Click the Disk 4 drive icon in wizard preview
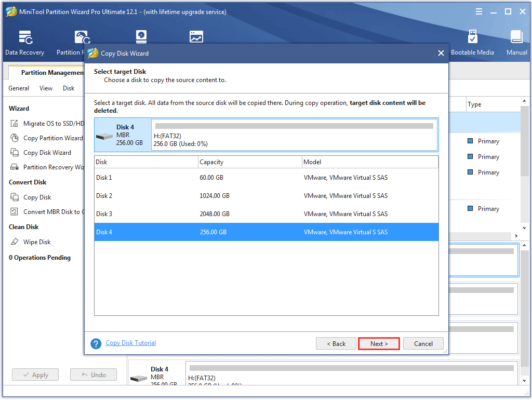Viewport: 532px width, 400px height. [x=104, y=137]
